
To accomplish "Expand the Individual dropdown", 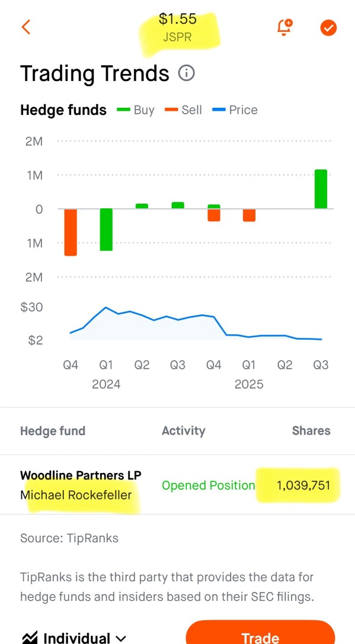I will coord(78,638).
